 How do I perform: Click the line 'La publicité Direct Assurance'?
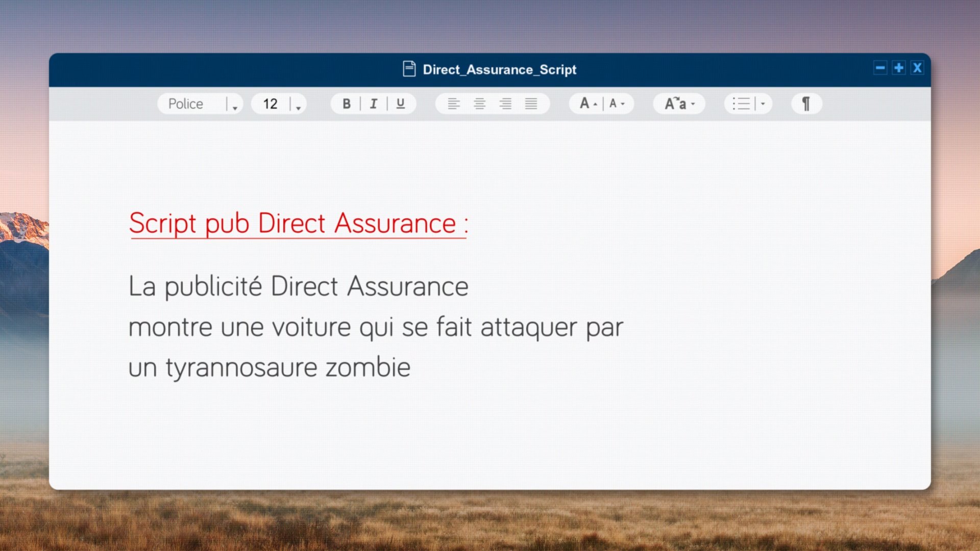[x=299, y=286]
